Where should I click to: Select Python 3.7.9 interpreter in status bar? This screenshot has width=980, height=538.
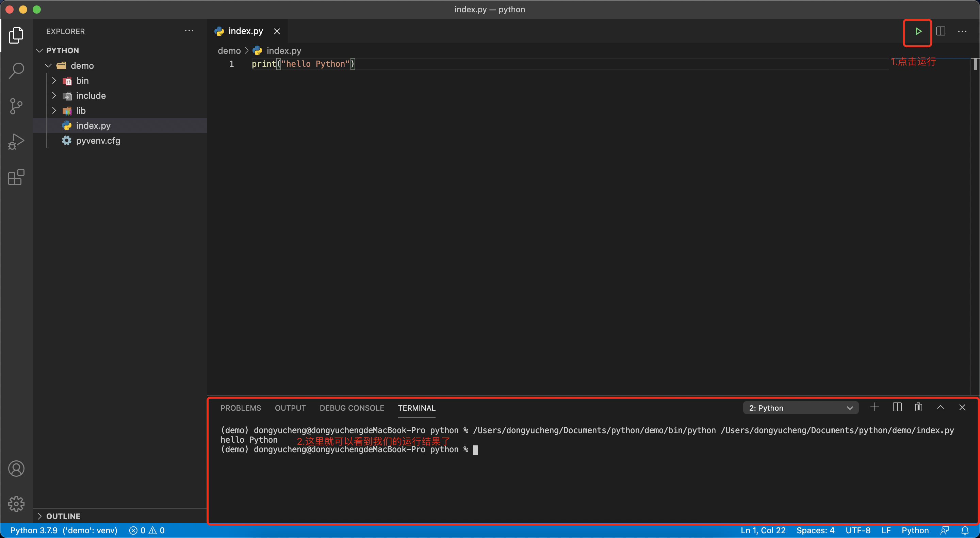click(x=64, y=531)
